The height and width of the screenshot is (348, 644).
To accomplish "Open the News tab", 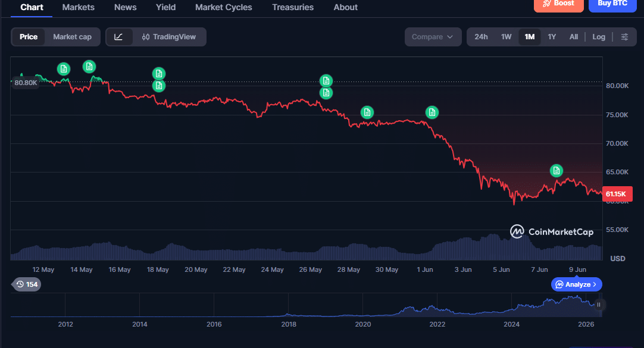I will click(125, 7).
